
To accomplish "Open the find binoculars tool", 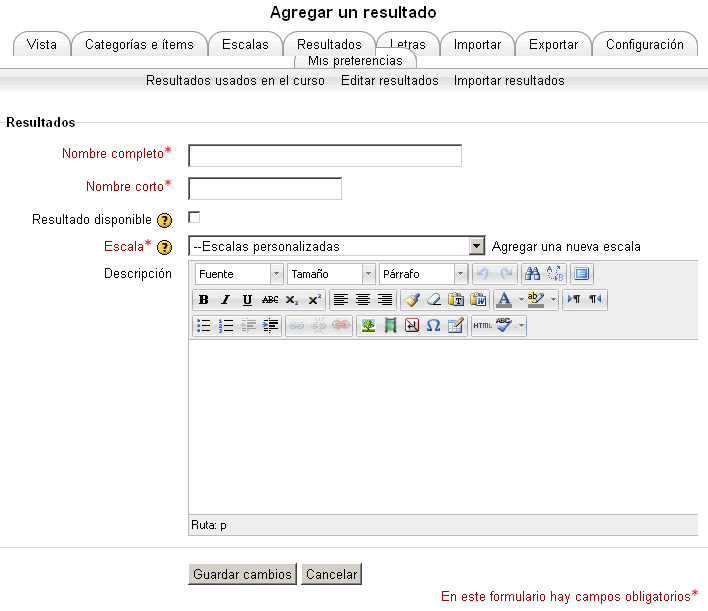I will pos(533,274).
